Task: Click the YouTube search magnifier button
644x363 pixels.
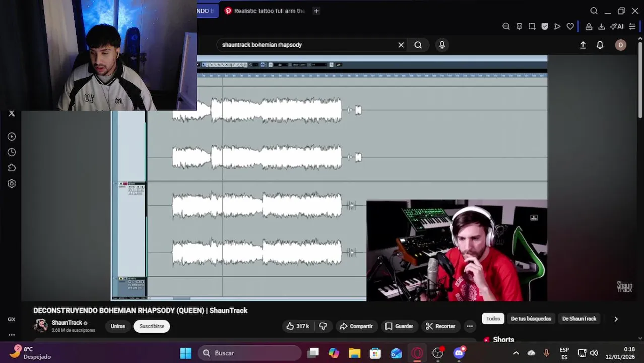Action: click(x=418, y=45)
